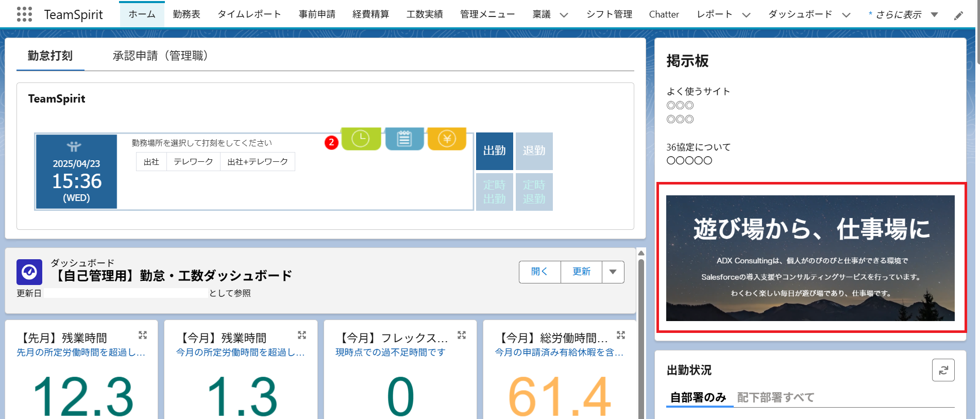
Task: Expand the 稟議 menu chevron
Action: pos(564,15)
